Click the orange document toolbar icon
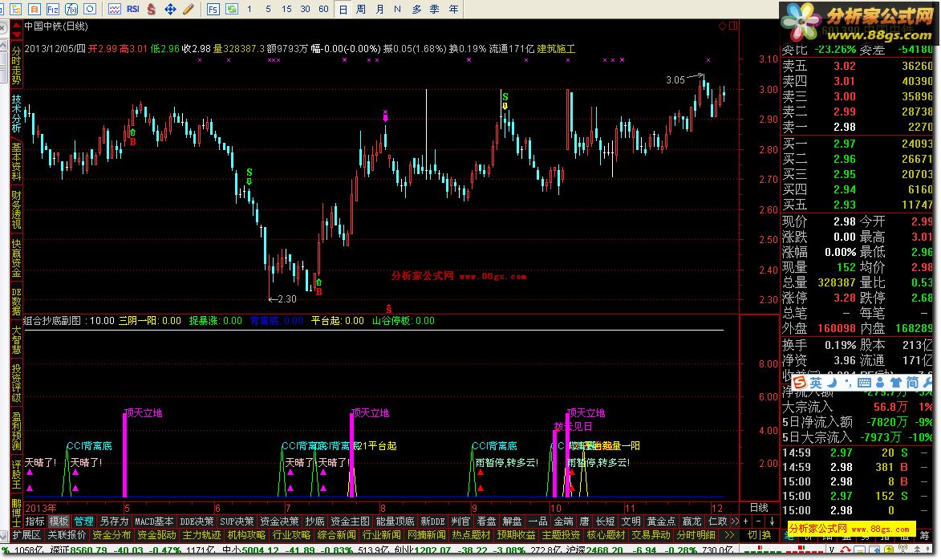The image size is (941, 560). 34,9
